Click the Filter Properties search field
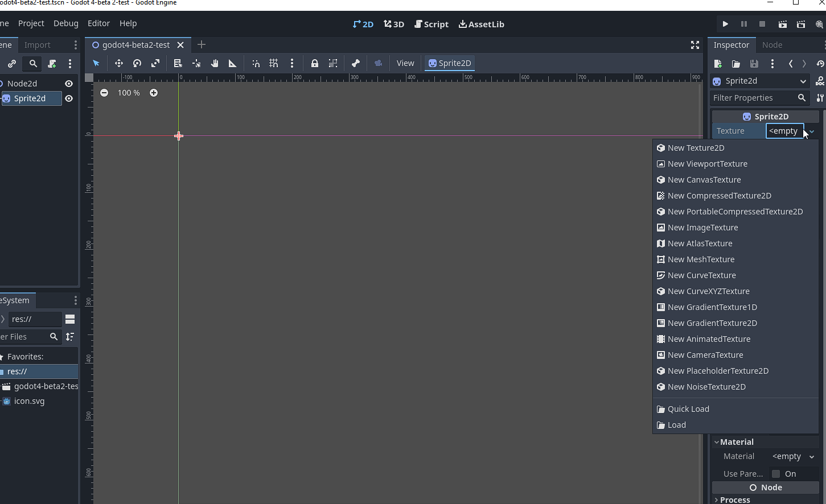 (759, 98)
